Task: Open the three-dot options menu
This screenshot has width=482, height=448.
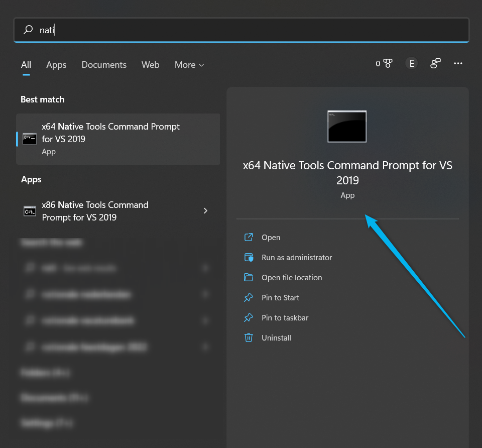Action: pyautogui.click(x=458, y=63)
